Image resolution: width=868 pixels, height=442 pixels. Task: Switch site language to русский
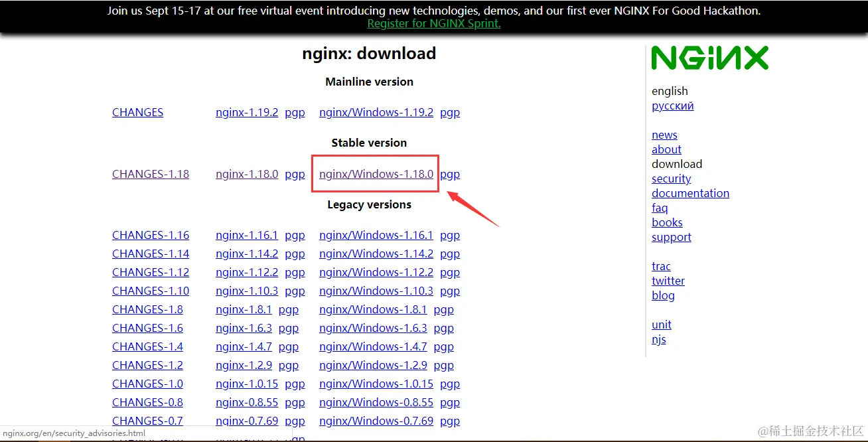[672, 106]
